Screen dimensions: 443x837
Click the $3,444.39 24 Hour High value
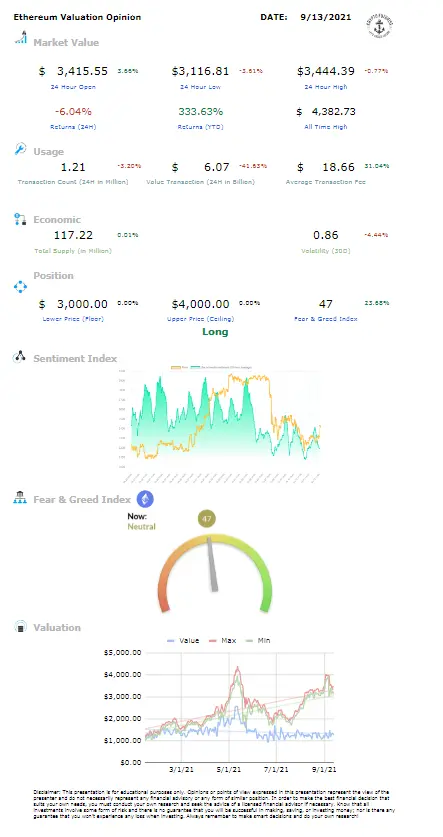[x=326, y=71]
